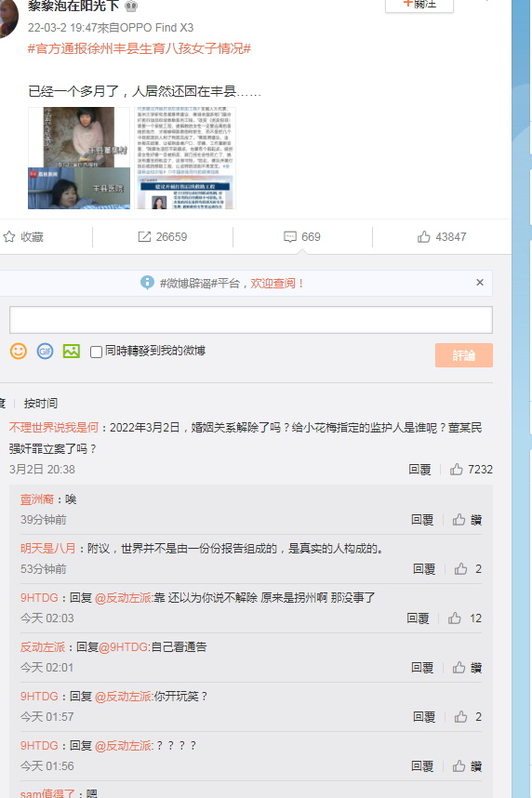Open the emoji picker smiley icon
Viewport: 532px width, 798px height.
pyautogui.click(x=19, y=352)
